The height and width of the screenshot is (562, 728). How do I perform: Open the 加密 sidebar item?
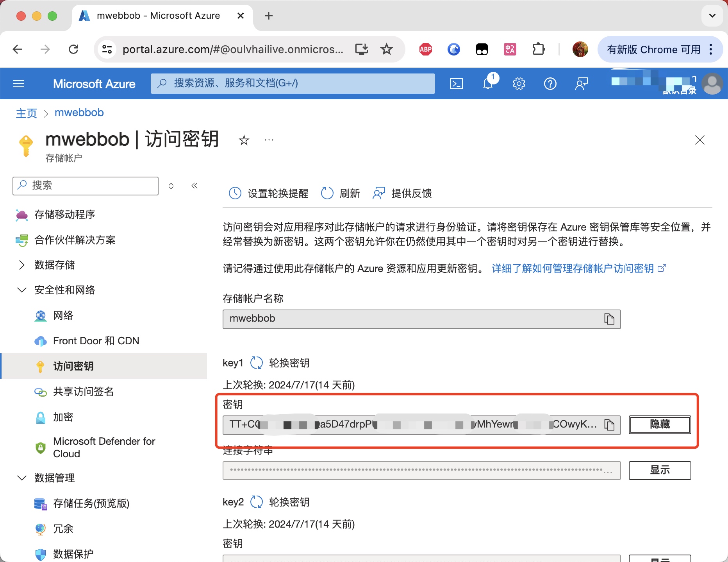coord(63,417)
